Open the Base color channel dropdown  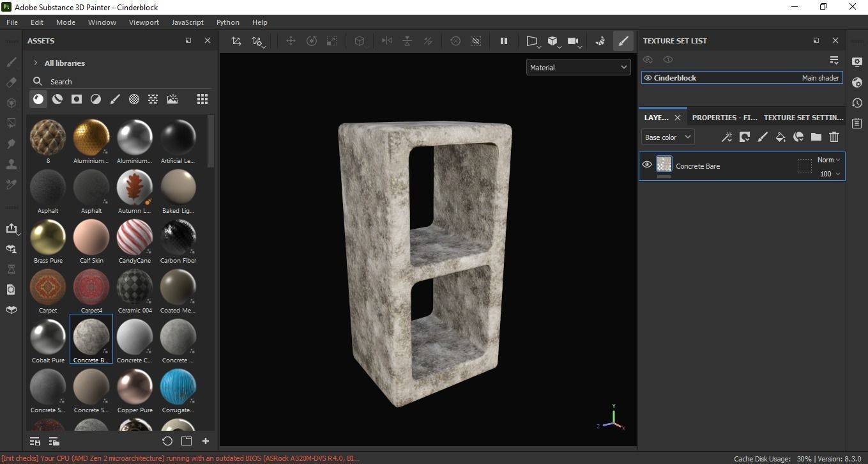(x=667, y=137)
